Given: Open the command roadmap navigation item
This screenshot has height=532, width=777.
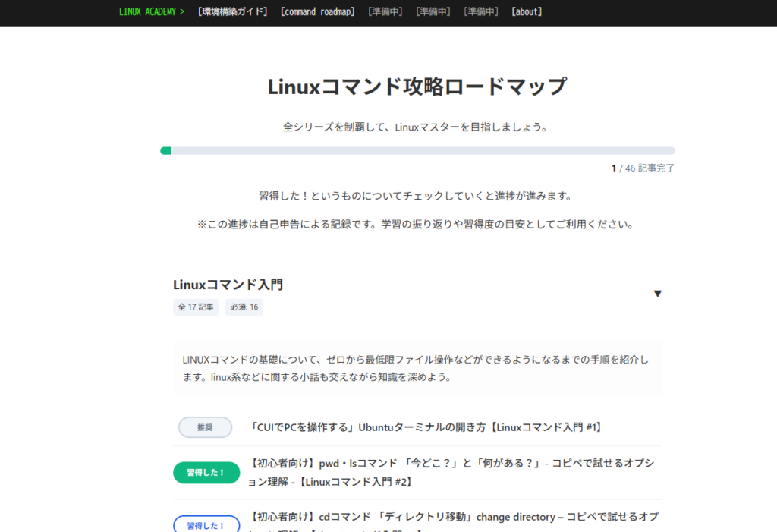Looking at the screenshot, I should (x=317, y=11).
